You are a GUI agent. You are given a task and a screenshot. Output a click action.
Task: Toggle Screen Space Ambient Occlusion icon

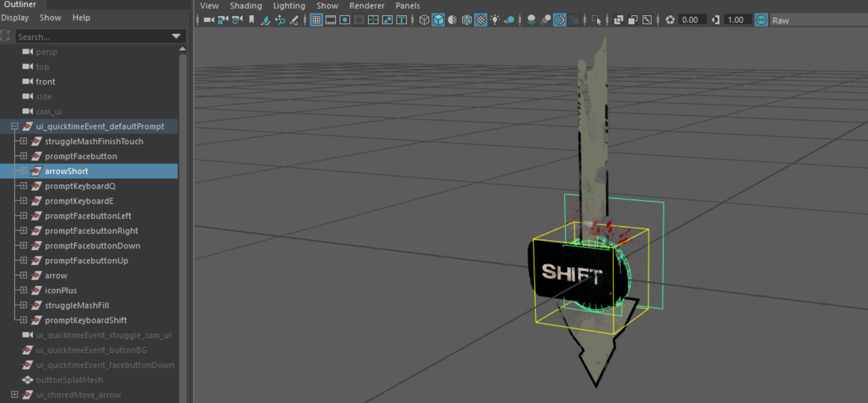531,20
